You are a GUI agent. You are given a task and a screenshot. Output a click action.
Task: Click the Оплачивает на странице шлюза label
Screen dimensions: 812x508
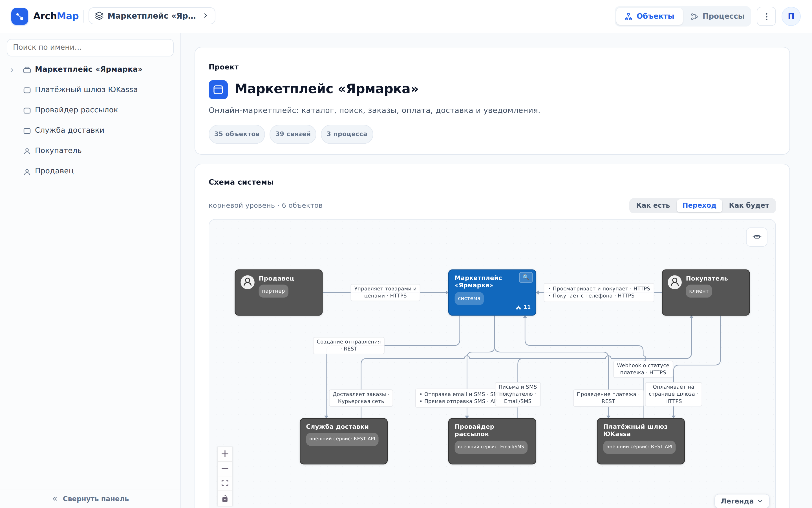[x=673, y=394]
